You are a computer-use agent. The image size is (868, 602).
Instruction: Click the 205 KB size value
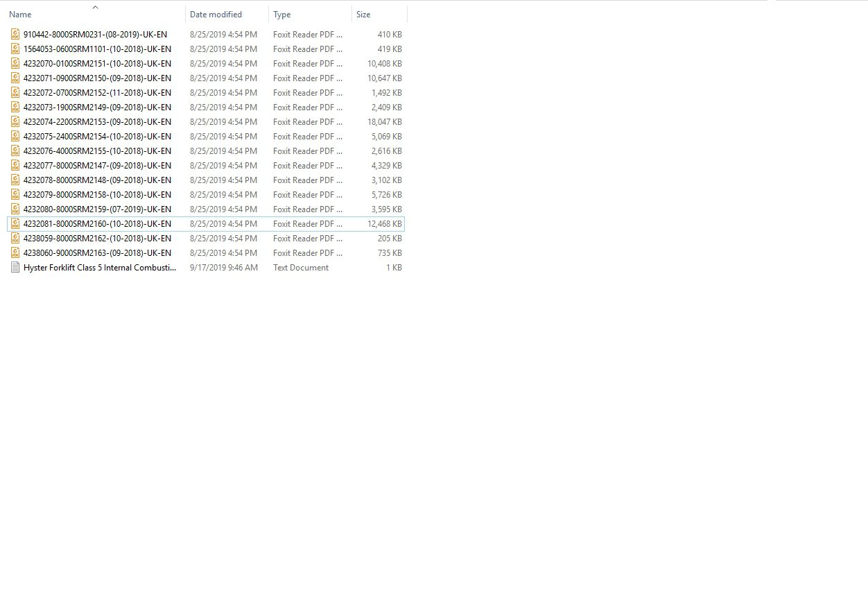[390, 238]
